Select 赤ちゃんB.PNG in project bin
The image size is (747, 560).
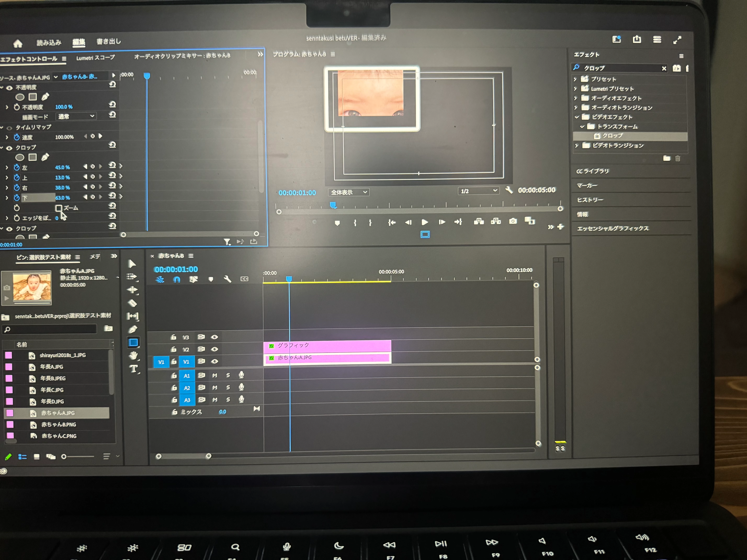(58, 424)
